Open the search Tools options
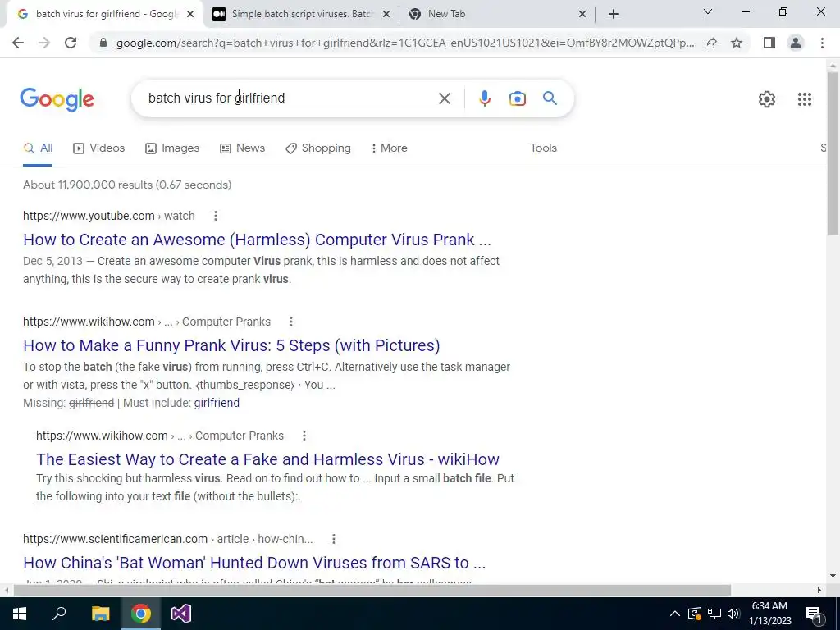The height and width of the screenshot is (630, 840). [x=543, y=148]
